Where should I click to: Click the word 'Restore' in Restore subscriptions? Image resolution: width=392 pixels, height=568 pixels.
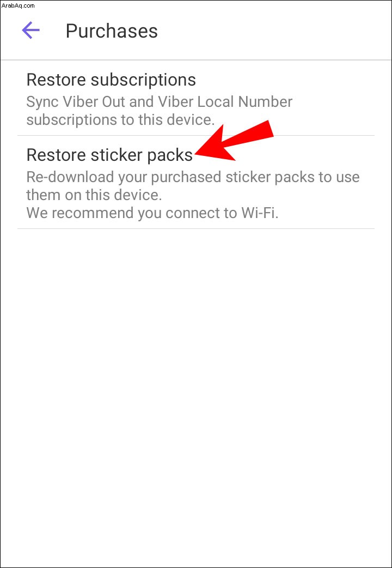point(56,80)
